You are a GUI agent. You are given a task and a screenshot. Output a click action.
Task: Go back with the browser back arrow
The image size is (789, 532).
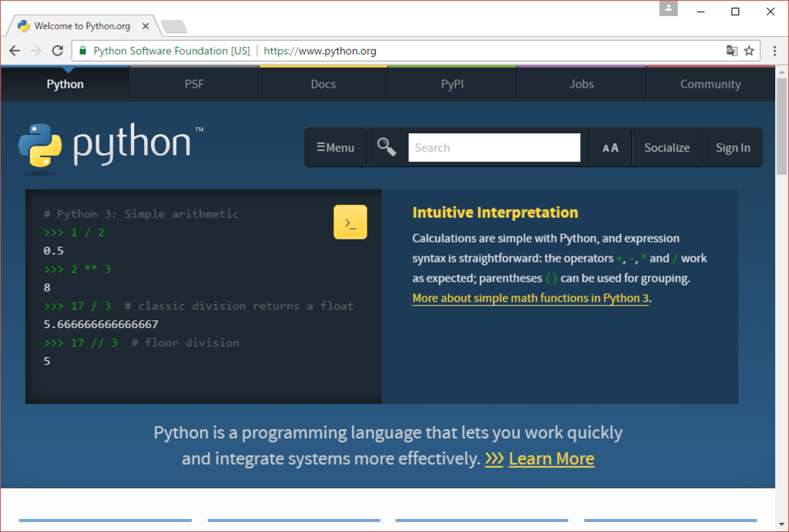(x=15, y=51)
